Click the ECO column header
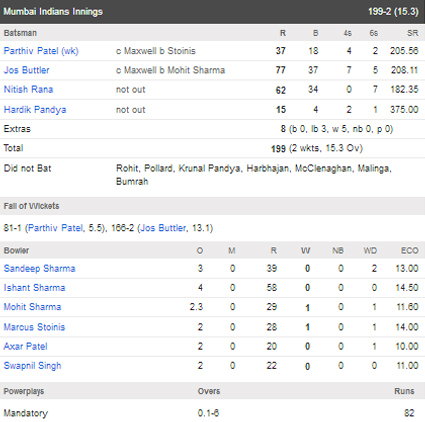425x422 pixels. point(410,250)
